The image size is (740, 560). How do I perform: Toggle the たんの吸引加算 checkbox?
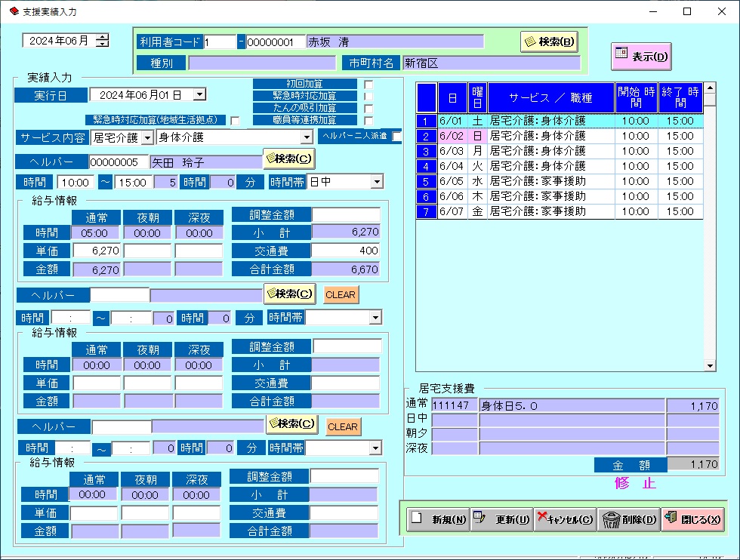(x=368, y=109)
